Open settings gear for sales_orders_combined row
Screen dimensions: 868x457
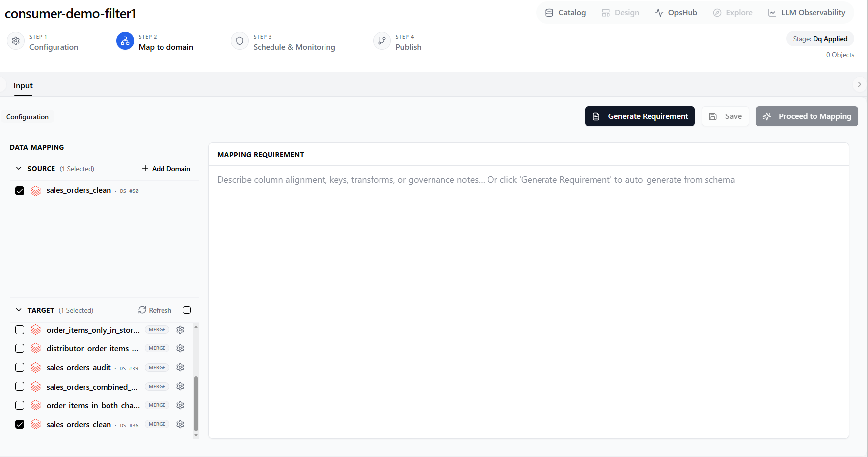tap(180, 386)
